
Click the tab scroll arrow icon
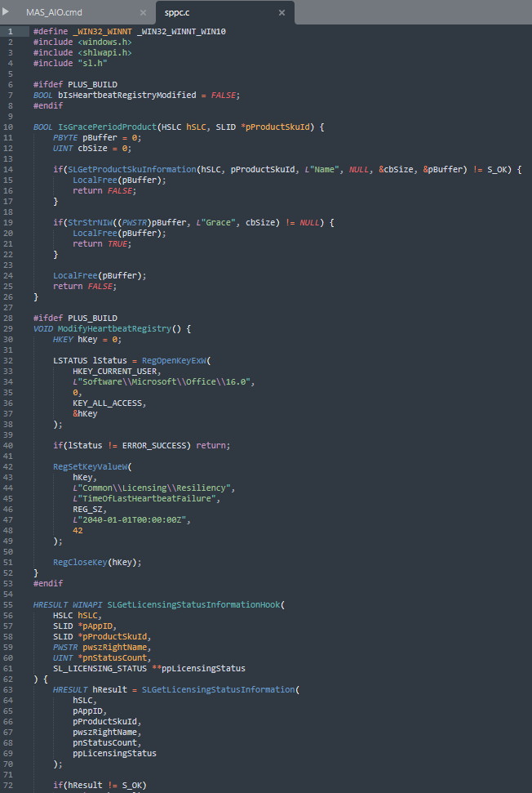[x=6, y=11]
